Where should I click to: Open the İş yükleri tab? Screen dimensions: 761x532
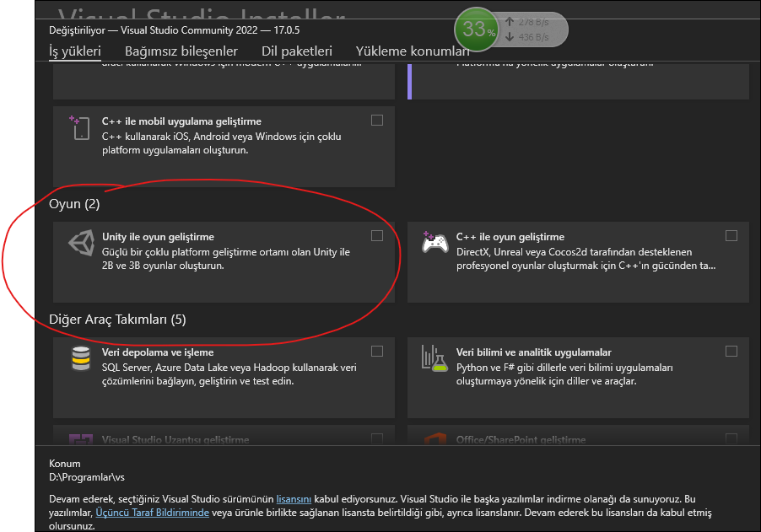click(x=75, y=51)
